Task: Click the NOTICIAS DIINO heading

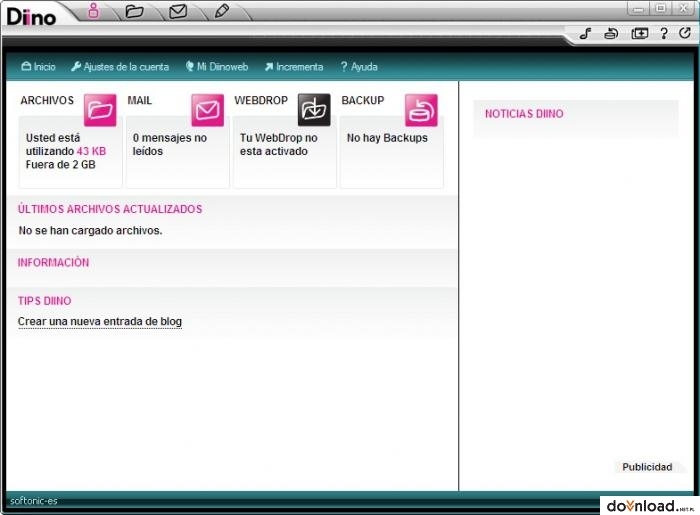Action: 524,114
